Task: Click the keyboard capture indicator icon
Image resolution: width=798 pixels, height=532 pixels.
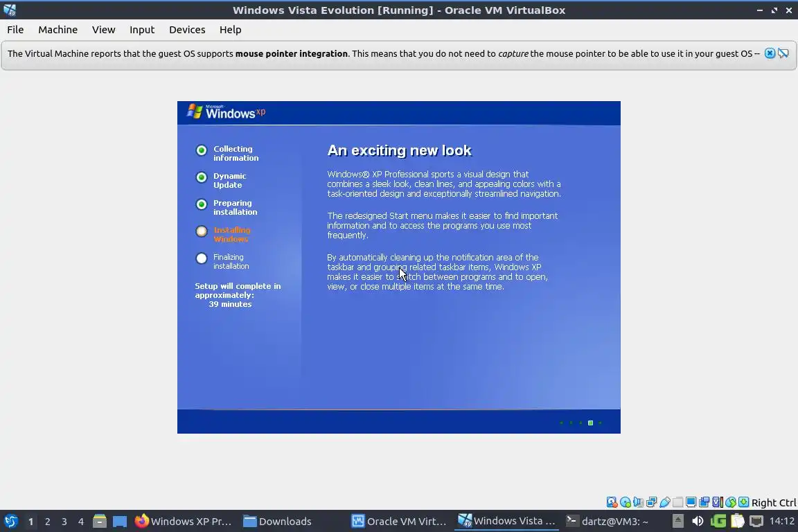Action: [x=743, y=502]
